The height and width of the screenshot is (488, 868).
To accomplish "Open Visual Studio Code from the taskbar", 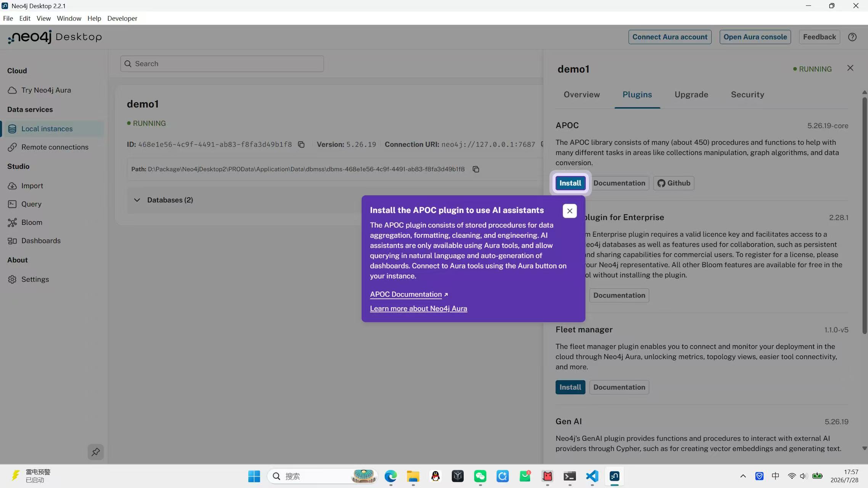I will (x=592, y=476).
